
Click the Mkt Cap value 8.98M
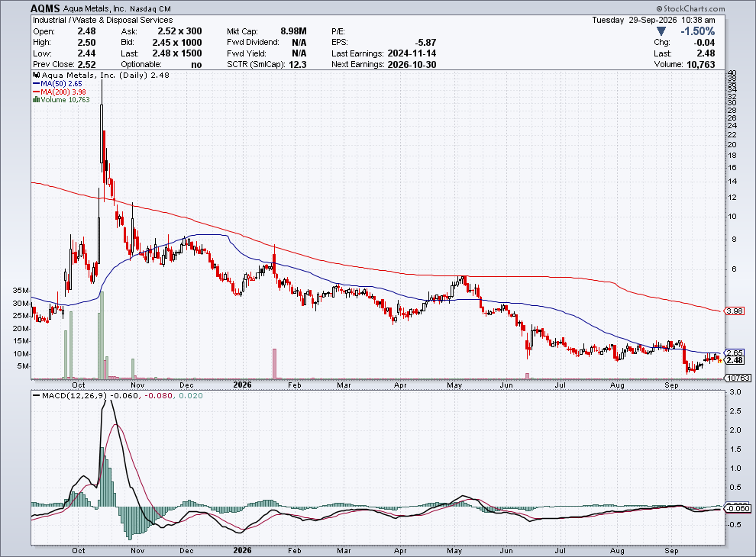pos(294,31)
